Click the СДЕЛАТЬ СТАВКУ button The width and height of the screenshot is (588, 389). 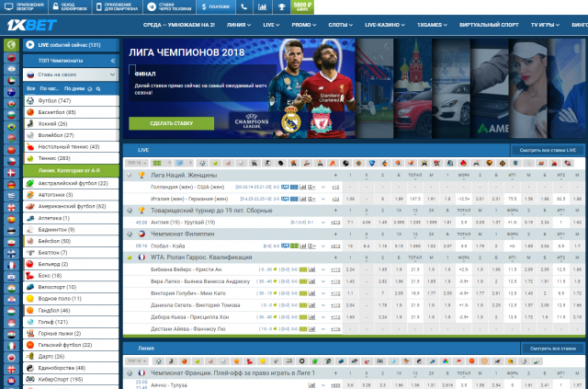pyautogui.click(x=172, y=123)
